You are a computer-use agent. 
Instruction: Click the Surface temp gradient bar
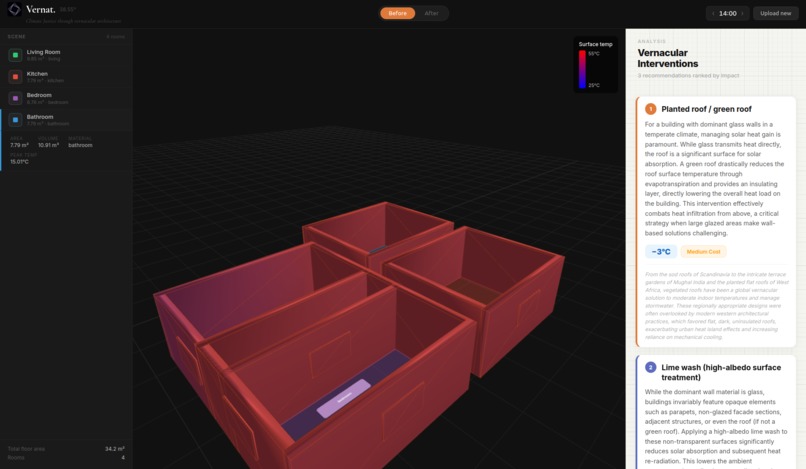(x=582, y=69)
